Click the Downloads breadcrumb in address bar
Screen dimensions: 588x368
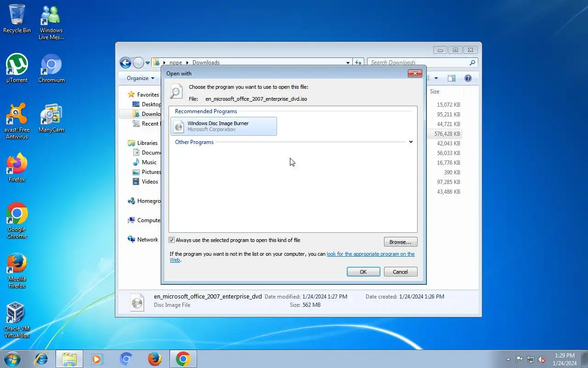[206, 63]
